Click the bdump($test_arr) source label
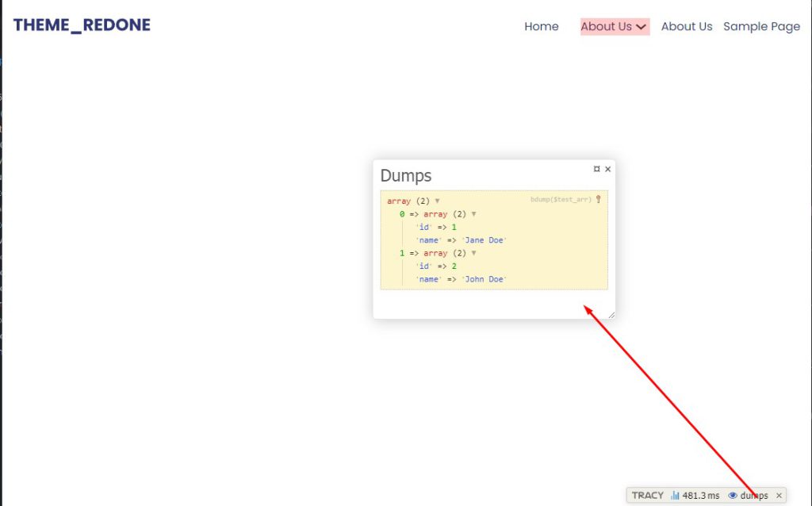The width and height of the screenshot is (812, 506). (561, 199)
